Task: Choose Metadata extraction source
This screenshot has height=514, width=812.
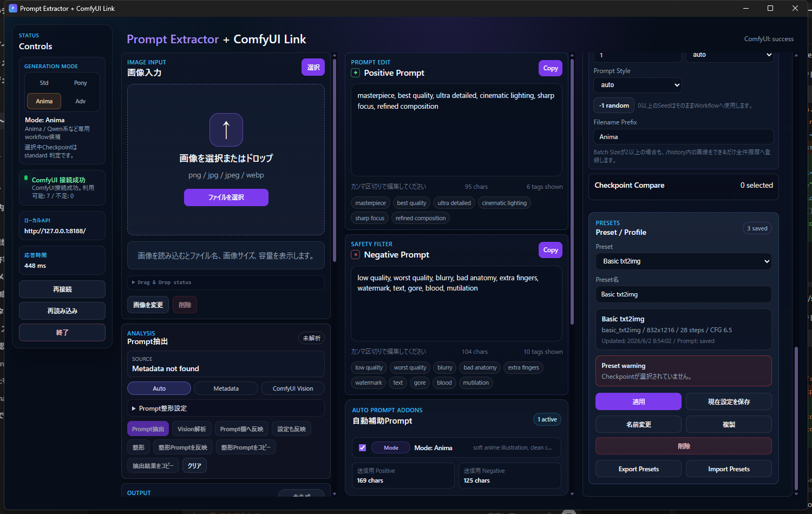Action: [x=226, y=388]
